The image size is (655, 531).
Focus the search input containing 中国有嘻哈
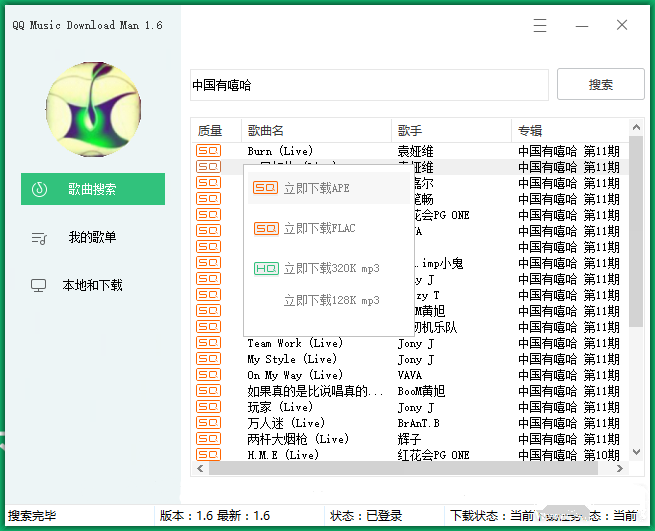coord(369,85)
